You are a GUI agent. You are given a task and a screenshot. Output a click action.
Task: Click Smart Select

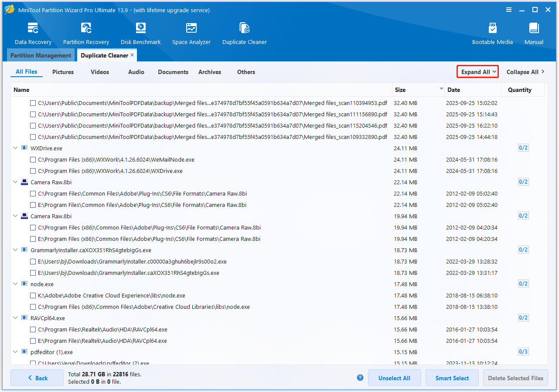[x=452, y=378]
